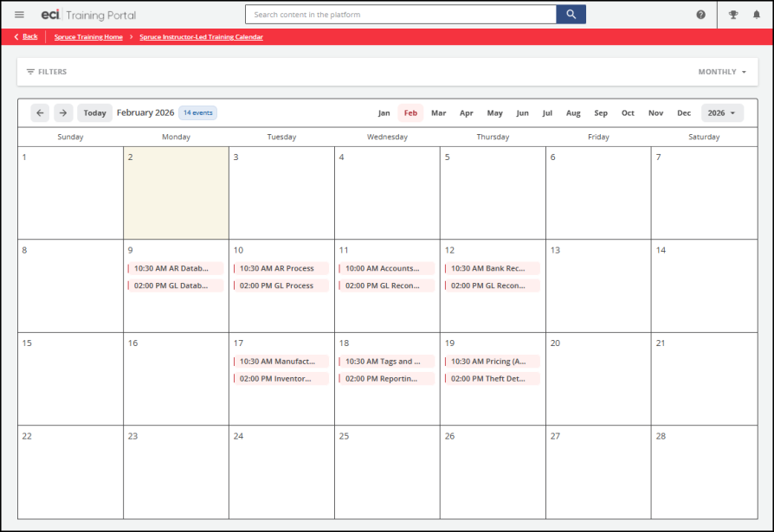The height and width of the screenshot is (532, 774).
Task: Click the search content input field
Action: point(400,15)
